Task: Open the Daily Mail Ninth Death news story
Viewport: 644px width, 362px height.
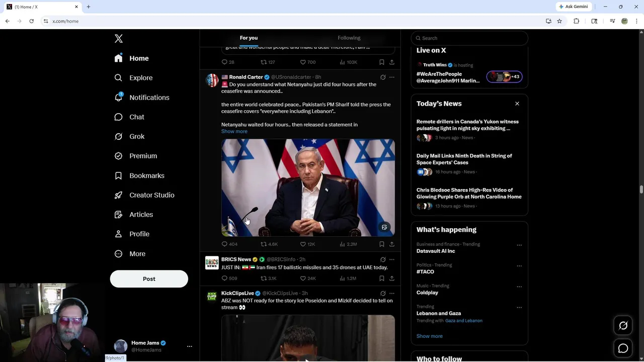Action: (x=469, y=163)
